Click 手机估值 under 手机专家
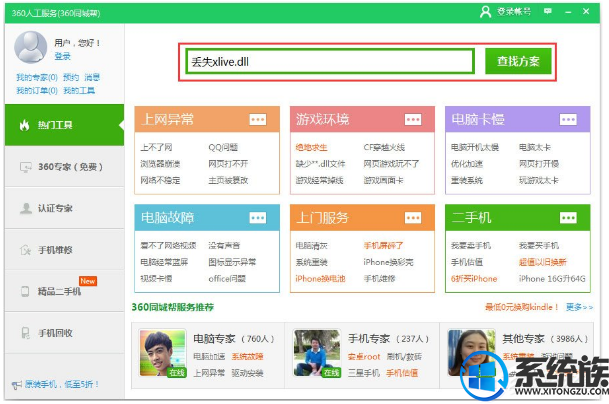The width and height of the screenshot is (609, 404). (x=402, y=373)
